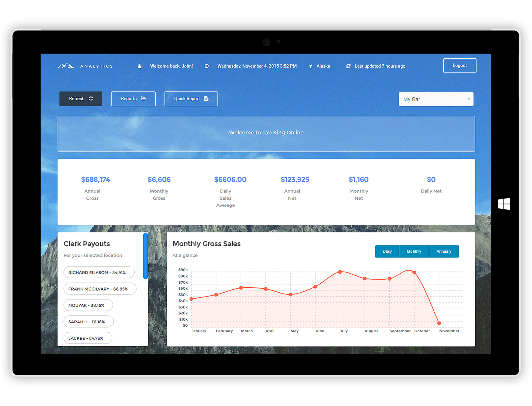Select the Frank McGilvary payout entry

tap(100, 289)
